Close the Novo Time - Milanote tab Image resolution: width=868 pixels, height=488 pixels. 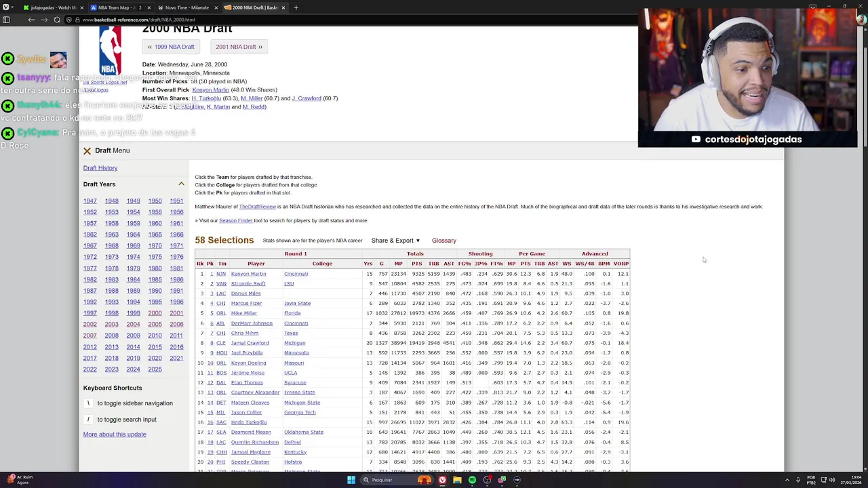[x=216, y=7]
